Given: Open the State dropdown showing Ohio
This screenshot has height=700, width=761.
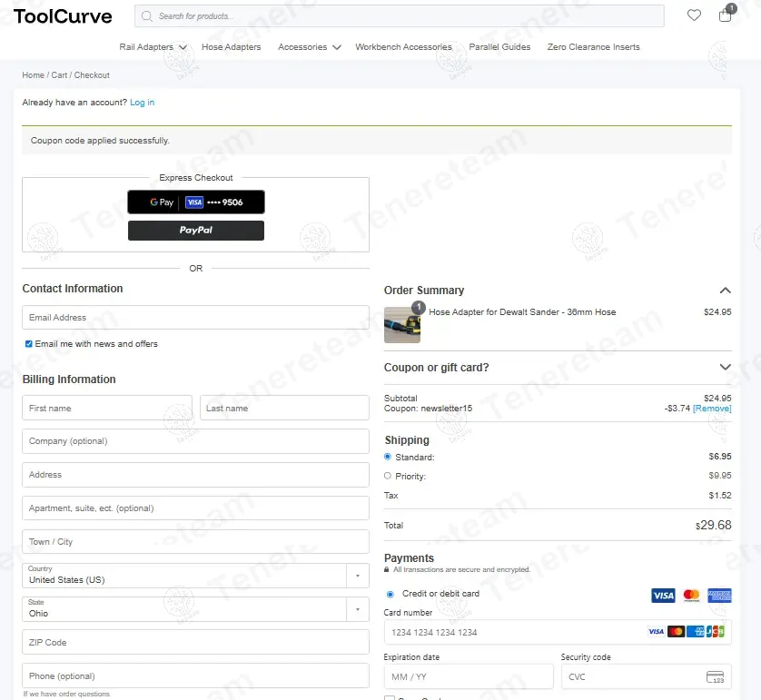Looking at the screenshot, I should coord(195,609).
